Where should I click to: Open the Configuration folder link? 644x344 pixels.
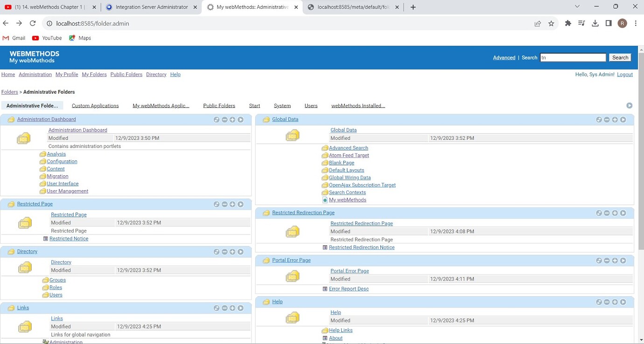62,162
